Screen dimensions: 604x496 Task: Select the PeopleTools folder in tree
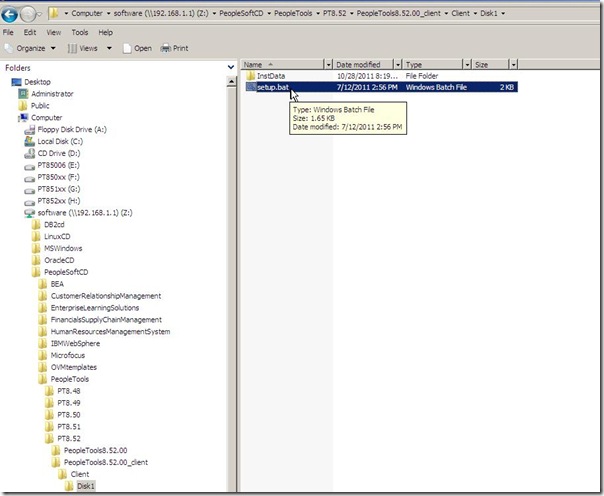click(69, 379)
